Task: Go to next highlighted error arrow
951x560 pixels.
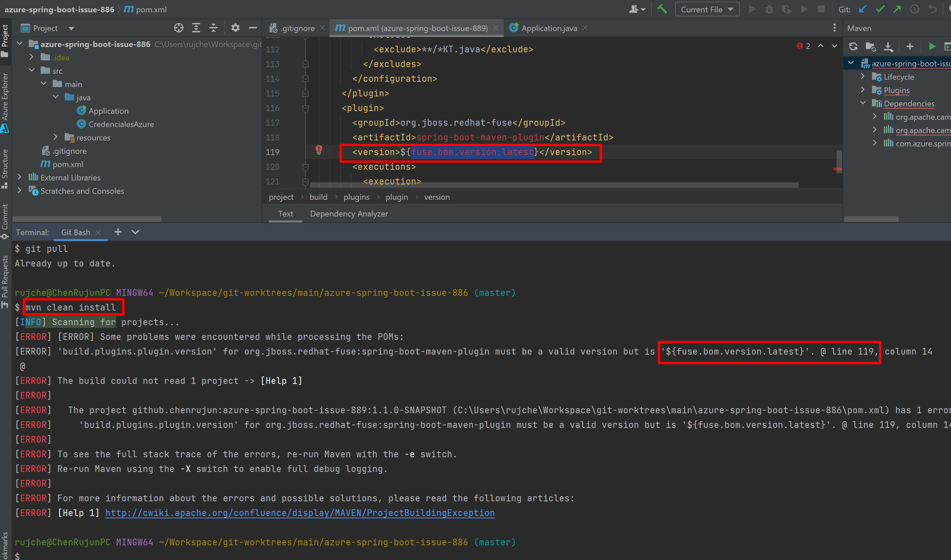Action: coord(834,46)
